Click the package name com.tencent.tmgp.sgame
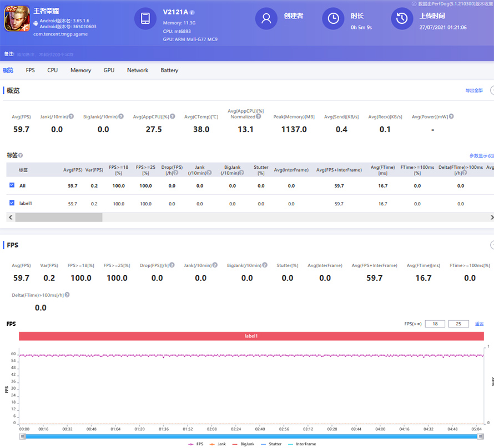 pyautogui.click(x=61, y=34)
